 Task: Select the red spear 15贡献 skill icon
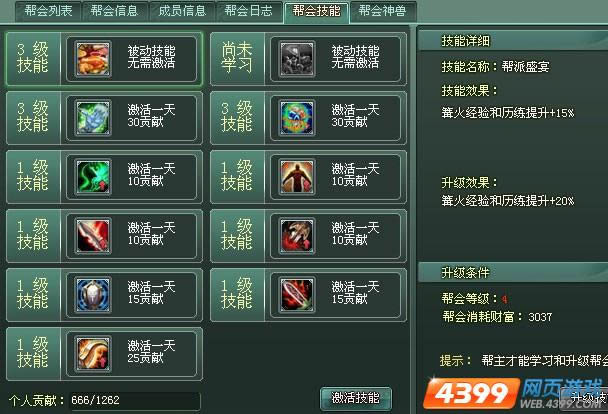pyautogui.click(x=297, y=295)
